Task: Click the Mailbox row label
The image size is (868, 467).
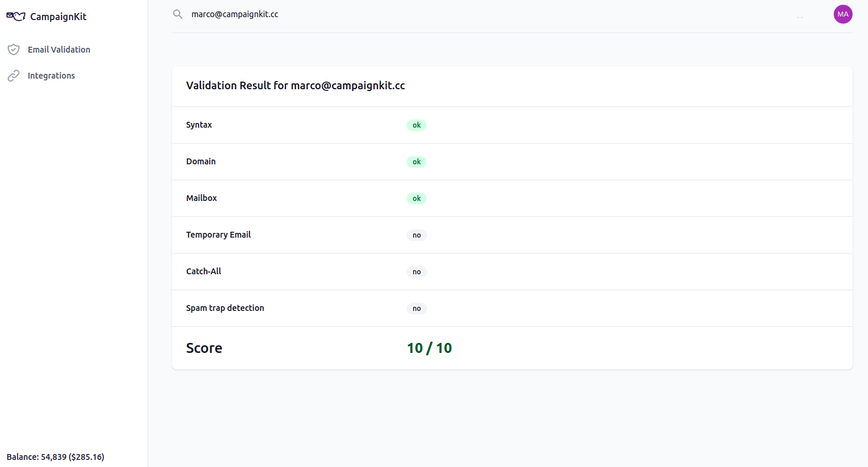Action: [201, 198]
